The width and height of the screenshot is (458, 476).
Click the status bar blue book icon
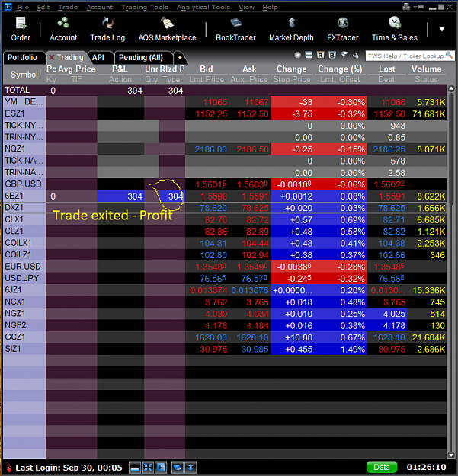pos(178,468)
